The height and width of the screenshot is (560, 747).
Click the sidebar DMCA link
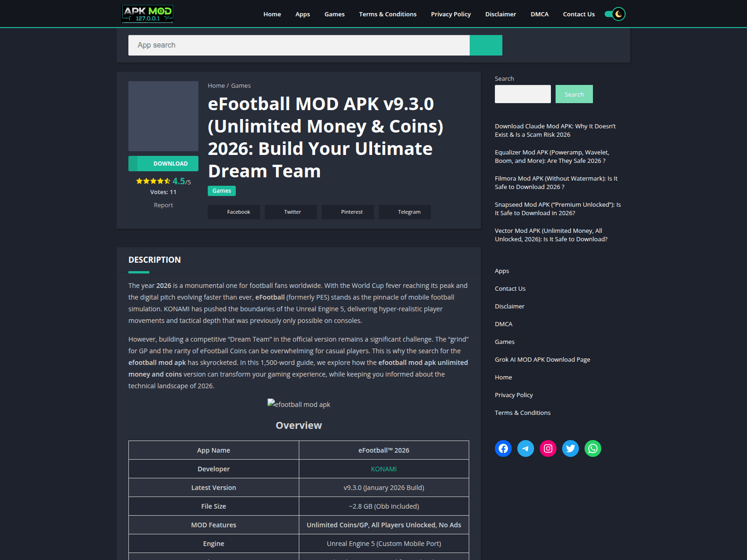coord(503,324)
